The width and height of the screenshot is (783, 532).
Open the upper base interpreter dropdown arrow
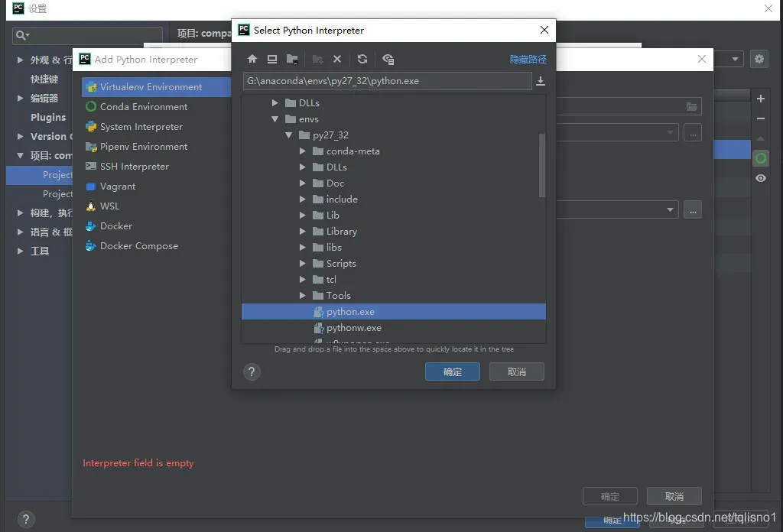(670, 133)
